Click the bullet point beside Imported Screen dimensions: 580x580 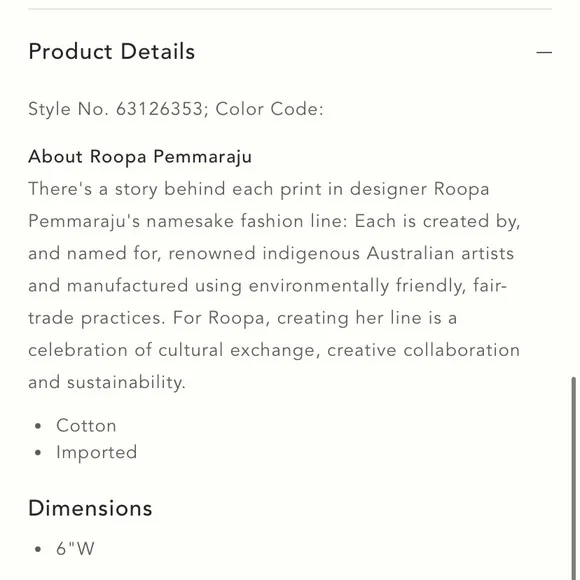(x=38, y=453)
